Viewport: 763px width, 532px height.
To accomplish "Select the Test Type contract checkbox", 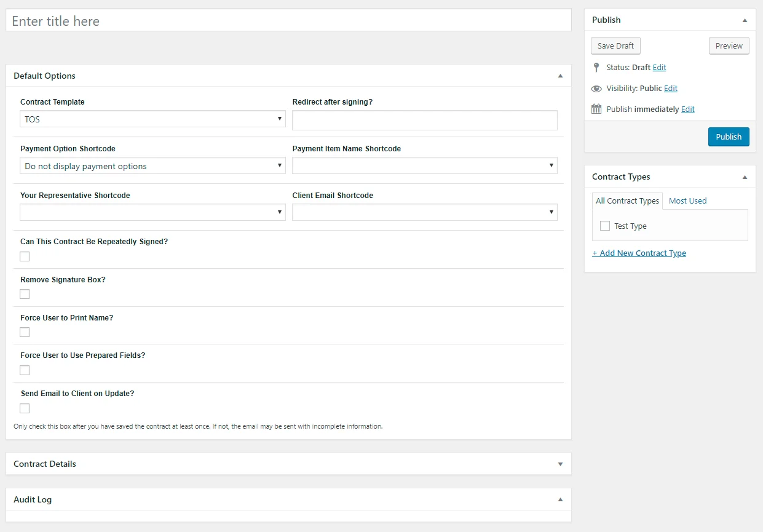I will [604, 226].
